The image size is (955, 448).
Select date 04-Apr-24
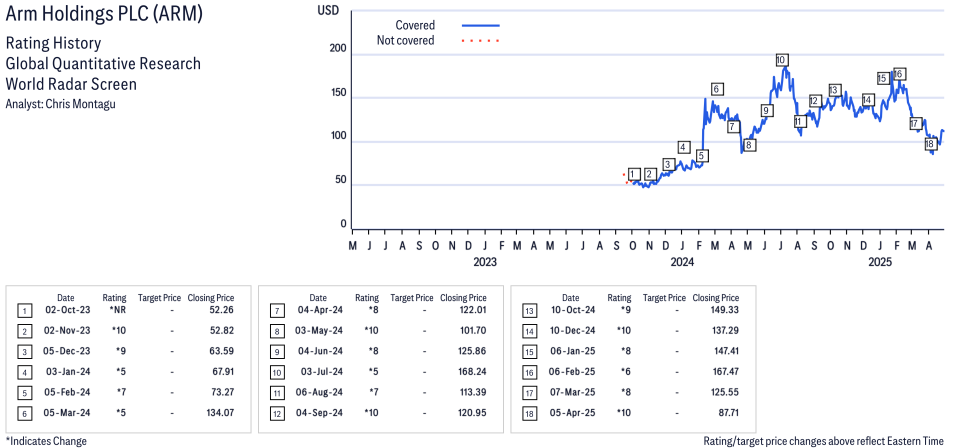tap(320, 310)
